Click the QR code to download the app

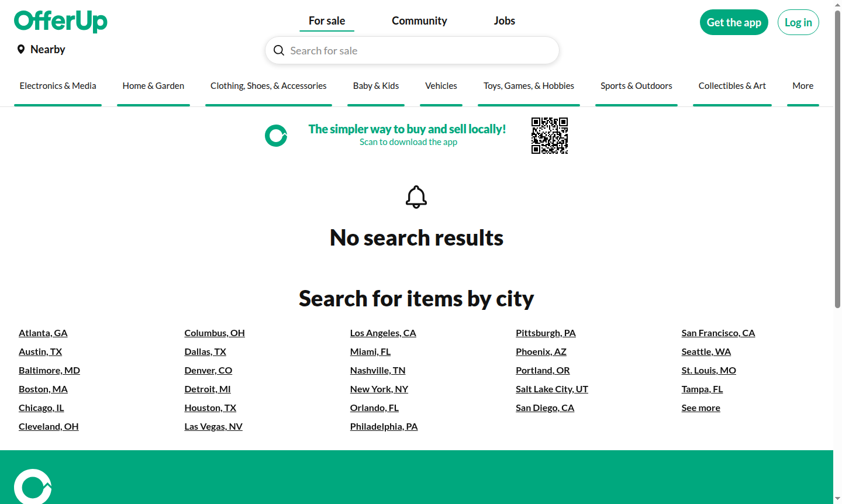(x=550, y=135)
